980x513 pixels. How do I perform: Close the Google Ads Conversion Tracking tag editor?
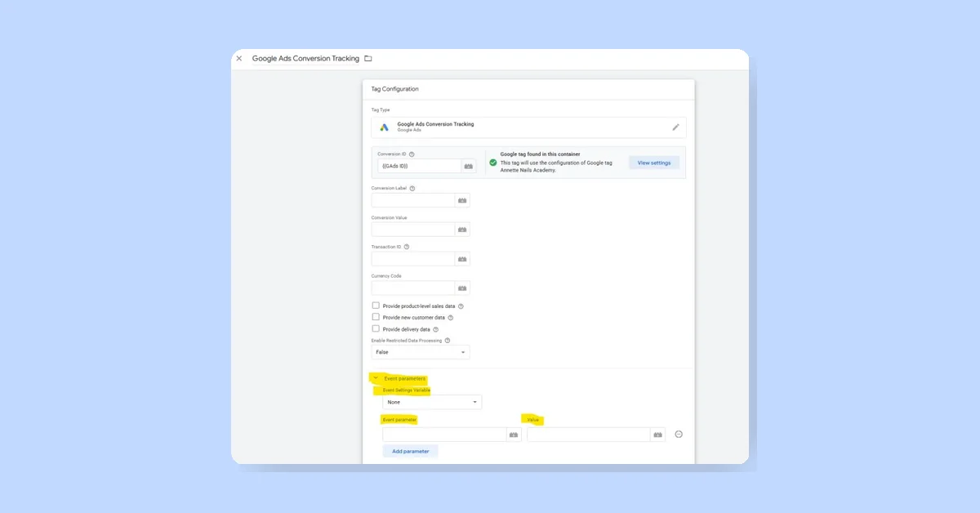[239, 59]
